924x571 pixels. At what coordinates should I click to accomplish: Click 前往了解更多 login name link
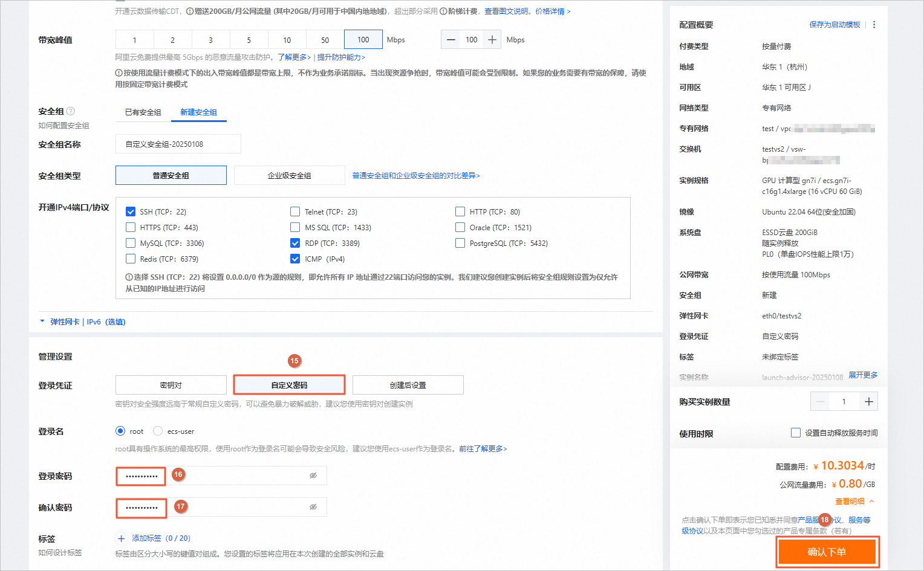[483, 449]
